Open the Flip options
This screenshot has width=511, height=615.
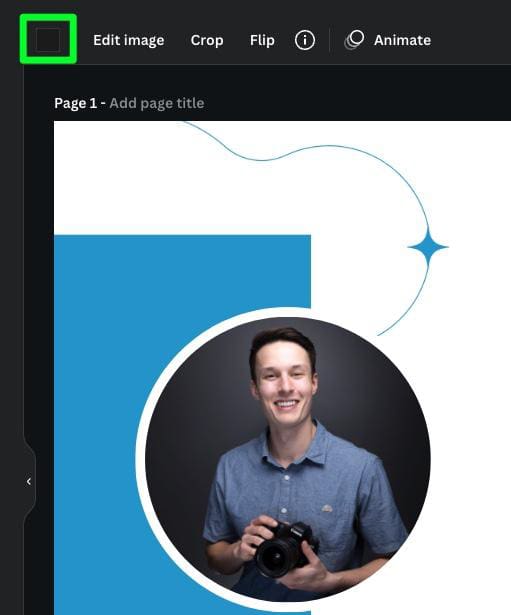(262, 40)
